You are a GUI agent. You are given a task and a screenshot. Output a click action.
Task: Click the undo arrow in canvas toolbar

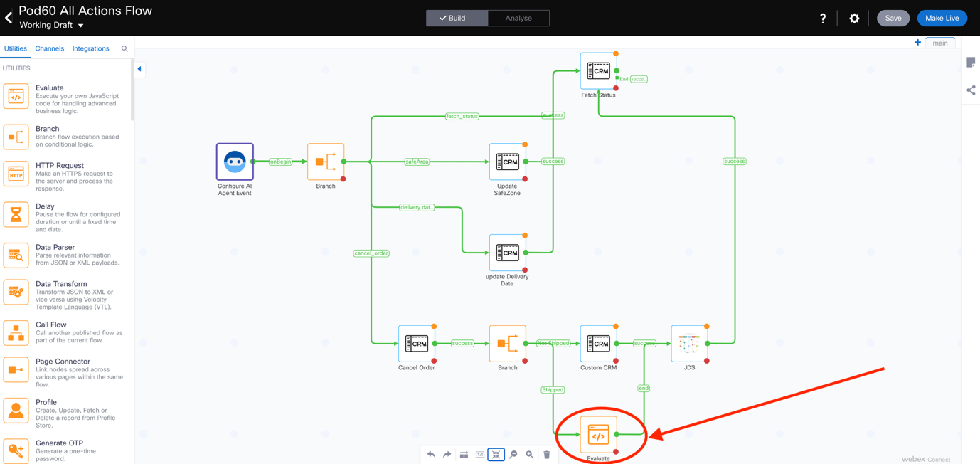431,455
